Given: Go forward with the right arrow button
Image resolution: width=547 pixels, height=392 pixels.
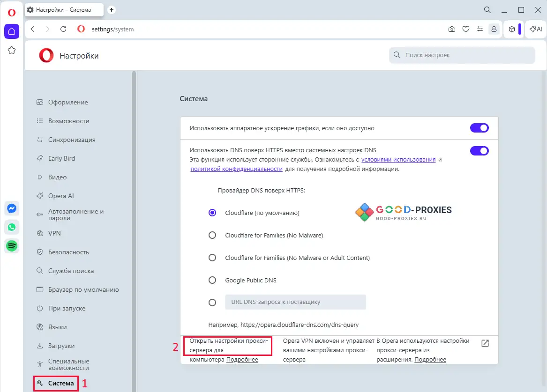Looking at the screenshot, I should coord(48,29).
